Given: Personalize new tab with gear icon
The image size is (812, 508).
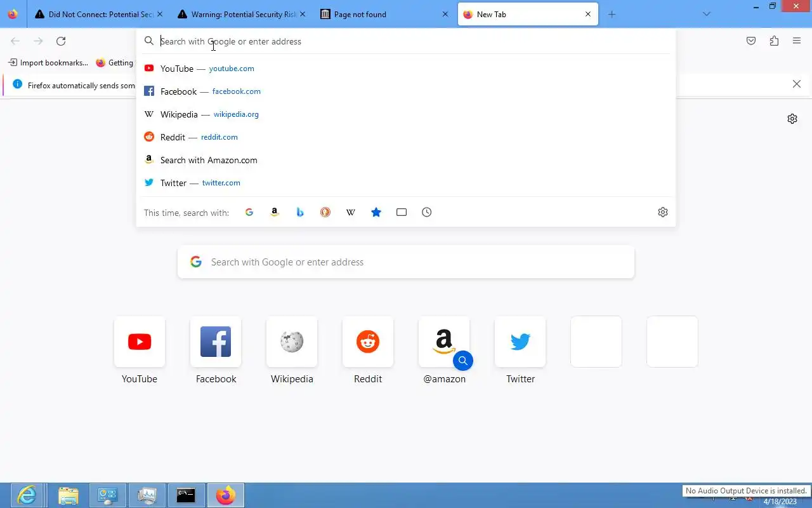Looking at the screenshot, I should (792, 119).
